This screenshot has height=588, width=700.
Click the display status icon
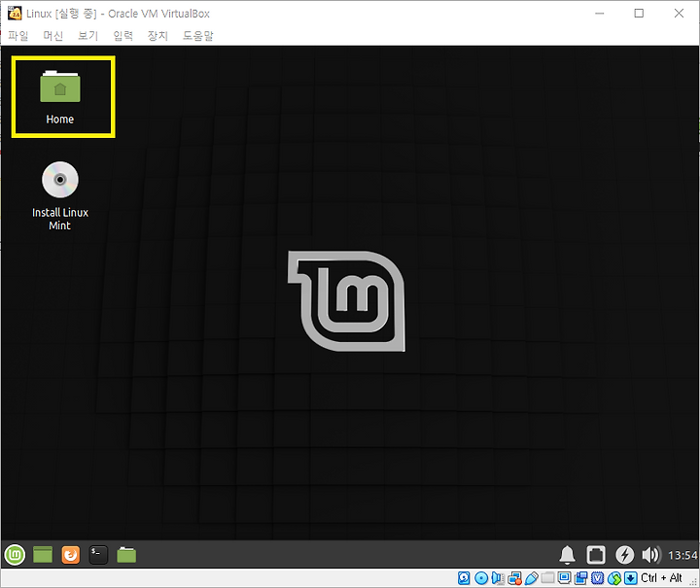point(564,578)
